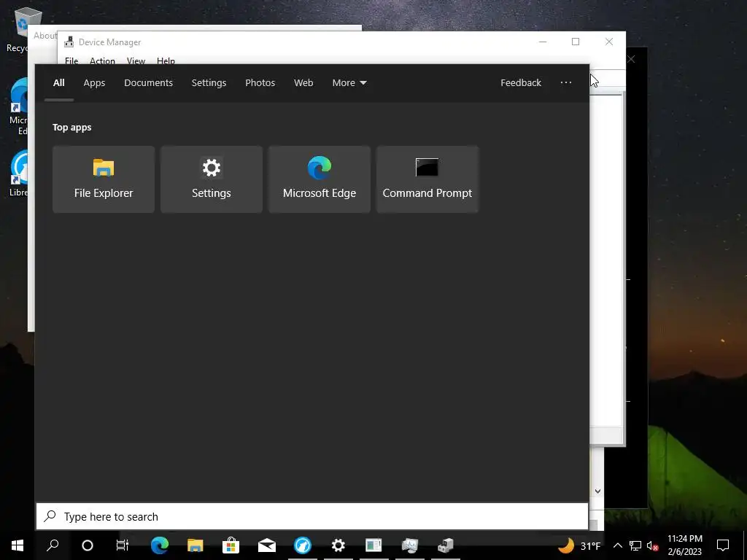Launch Microsoft Edge from the taskbar

[160, 545]
